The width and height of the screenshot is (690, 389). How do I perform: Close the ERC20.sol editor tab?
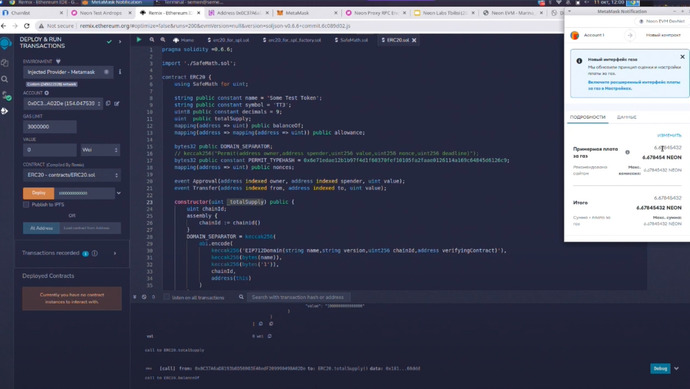pos(414,40)
